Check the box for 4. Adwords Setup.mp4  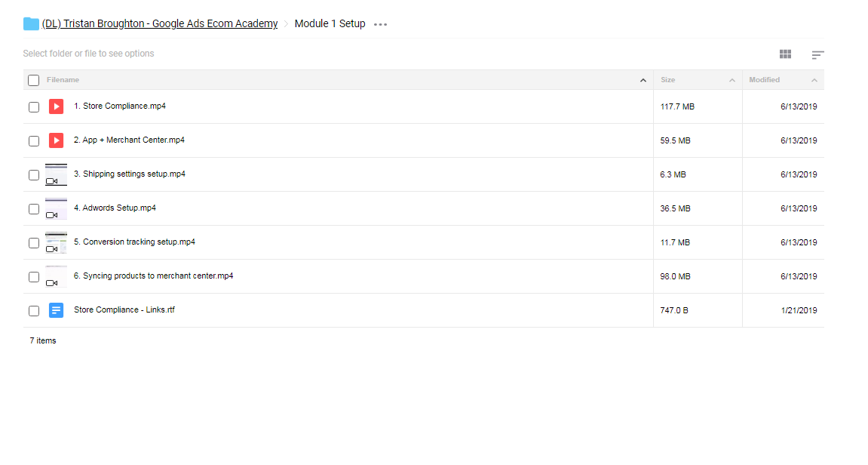34,209
